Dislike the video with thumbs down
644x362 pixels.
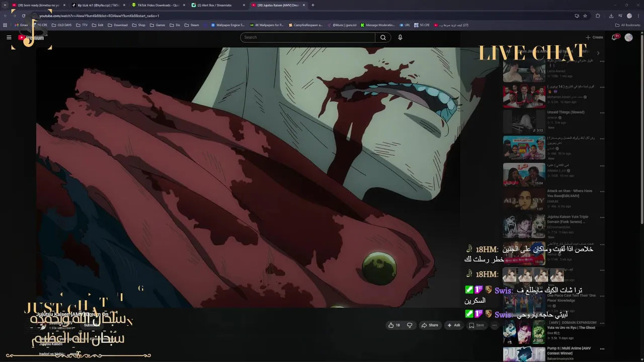(410, 325)
